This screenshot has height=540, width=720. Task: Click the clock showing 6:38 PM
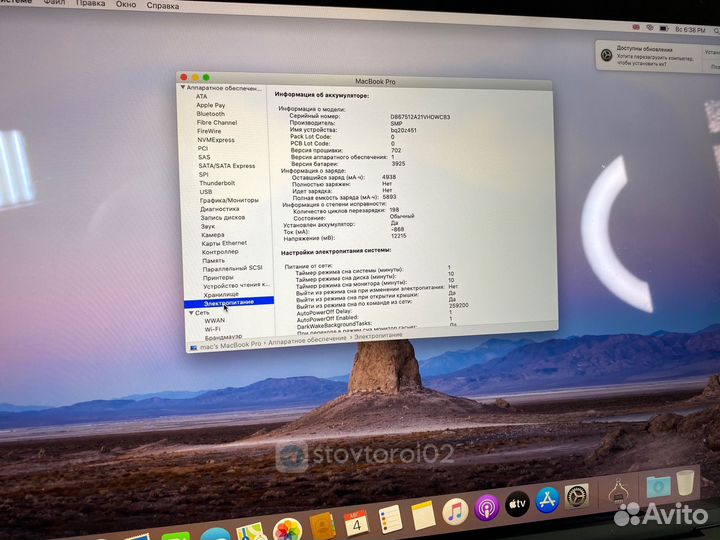[690, 29]
